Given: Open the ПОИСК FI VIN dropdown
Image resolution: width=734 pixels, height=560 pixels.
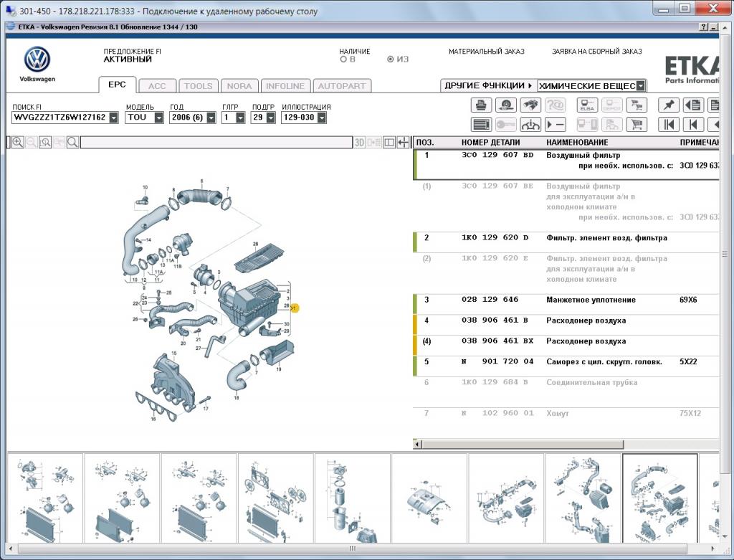Looking at the screenshot, I should [x=114, y=118].
